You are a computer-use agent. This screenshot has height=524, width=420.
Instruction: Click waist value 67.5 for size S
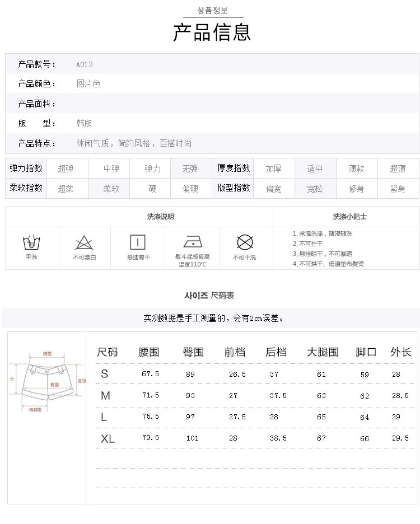coord(150,374)
